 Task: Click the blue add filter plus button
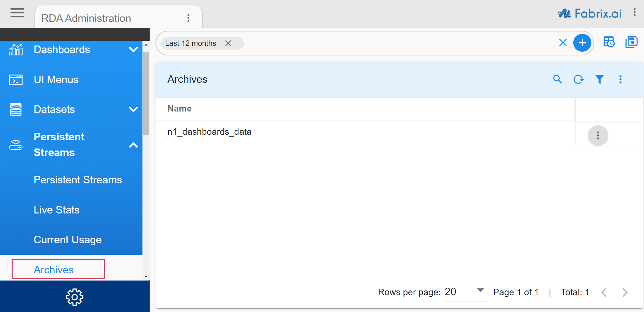coord(582,43)
